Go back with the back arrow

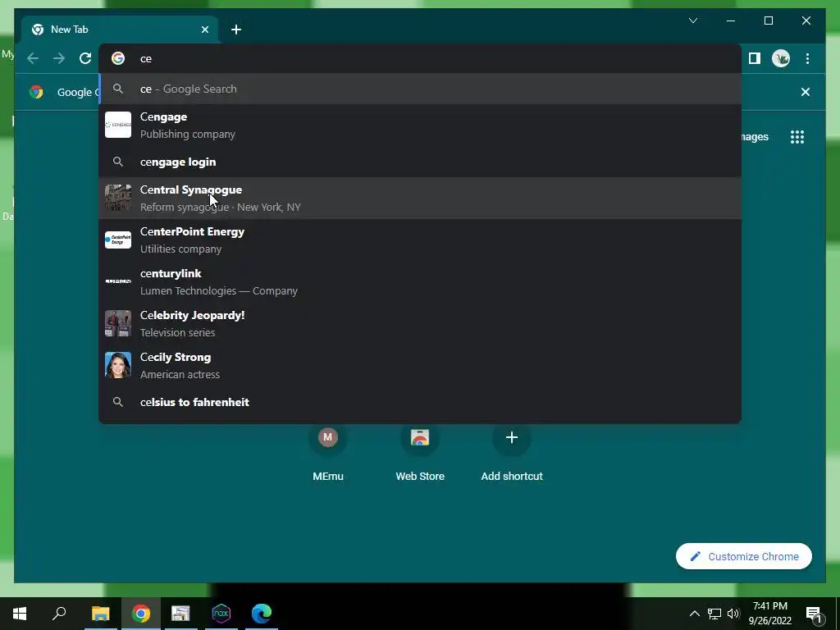tap(33, 58)
